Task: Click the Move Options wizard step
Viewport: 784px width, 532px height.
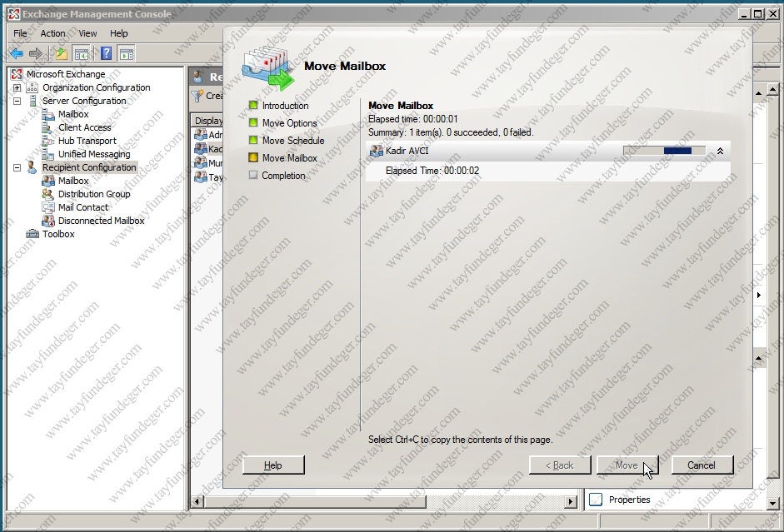Action: tap(289, 123)
